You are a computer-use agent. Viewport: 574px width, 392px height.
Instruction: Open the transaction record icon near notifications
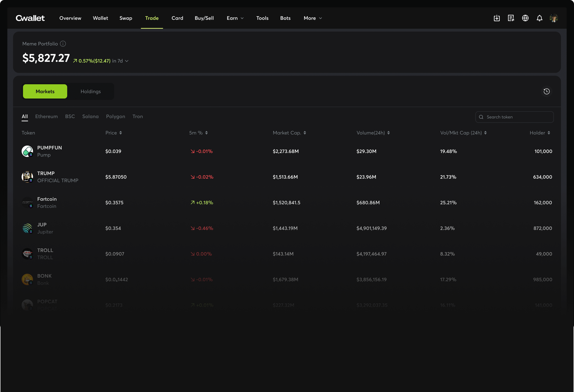511,18
